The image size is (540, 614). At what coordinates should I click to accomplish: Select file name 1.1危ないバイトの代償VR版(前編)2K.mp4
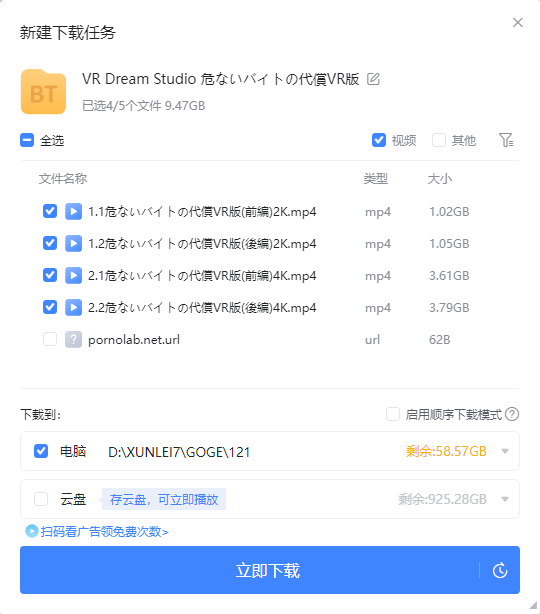click(202, 212)
